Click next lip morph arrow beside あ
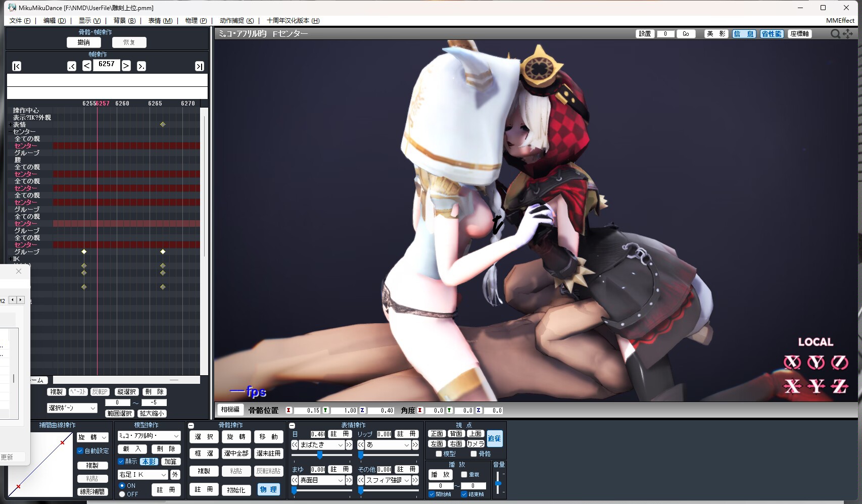Image resolution: width=862 pixels, height=504 pixels. click(415, 445)
